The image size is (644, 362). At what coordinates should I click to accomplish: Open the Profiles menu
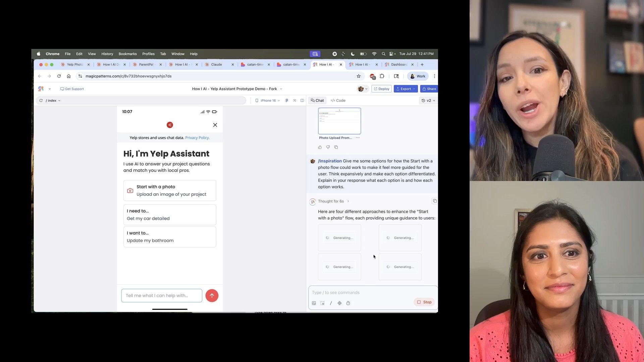coord(148,54)
